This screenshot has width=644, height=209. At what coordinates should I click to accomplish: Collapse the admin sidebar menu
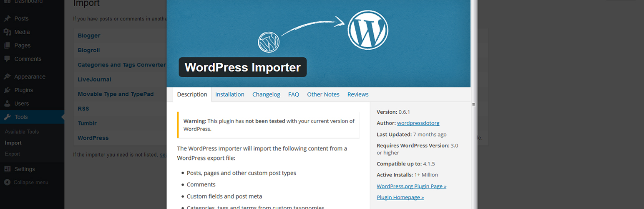pos(30,182)
